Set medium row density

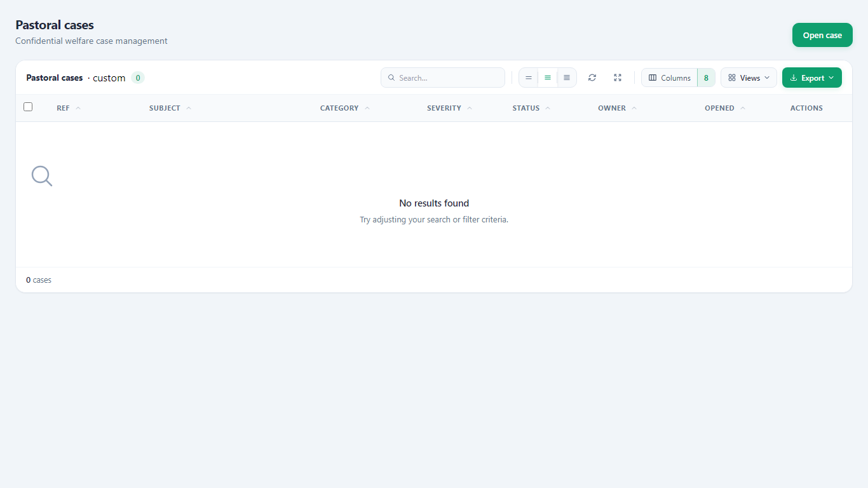coord(548,78)
